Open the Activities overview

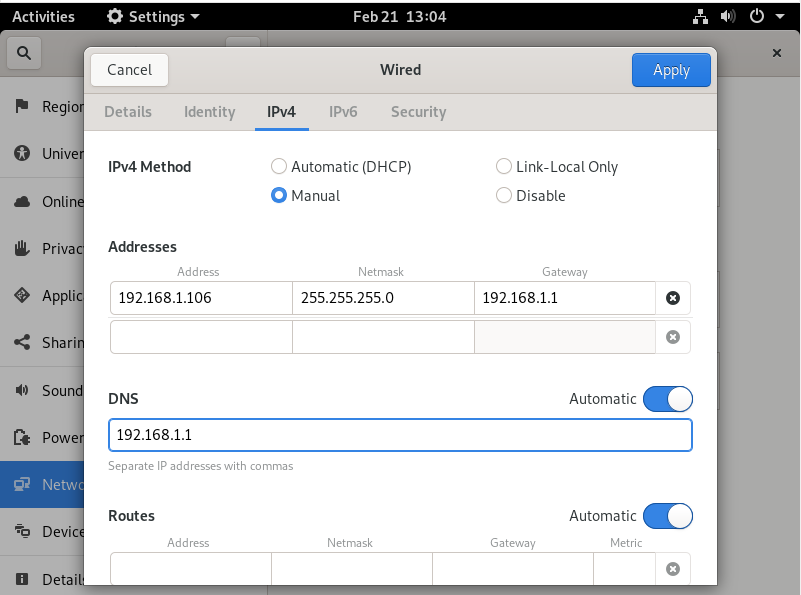click(43, 17)
